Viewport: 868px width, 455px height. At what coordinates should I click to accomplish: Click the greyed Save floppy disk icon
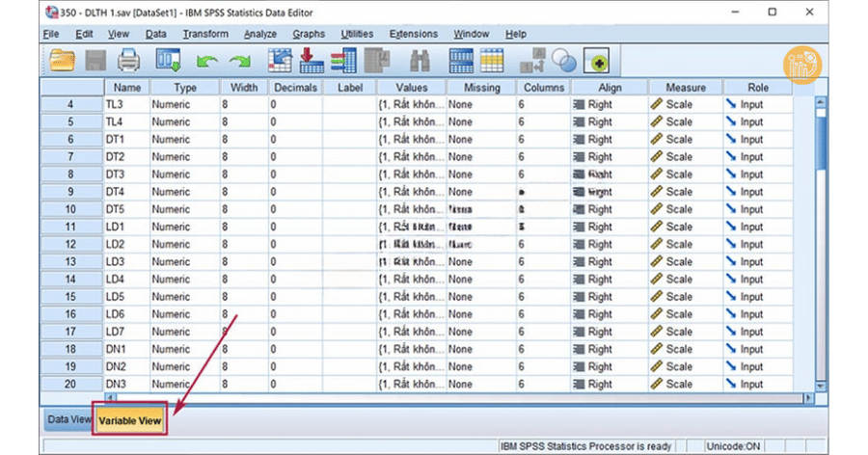click(95, 61)
